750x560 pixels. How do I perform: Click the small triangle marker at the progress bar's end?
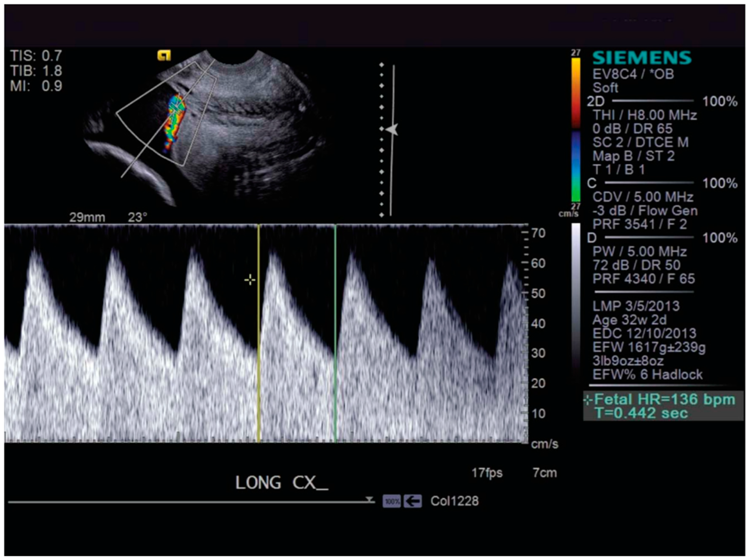coord(369,499)
